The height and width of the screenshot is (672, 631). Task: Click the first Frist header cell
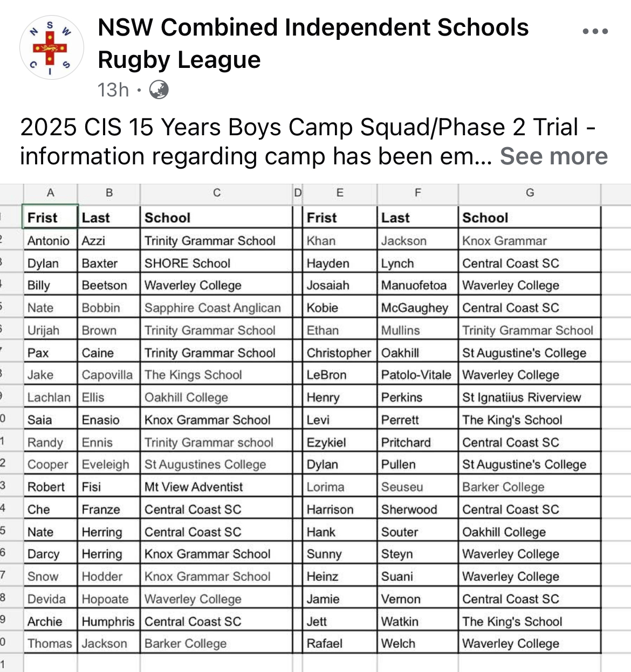(x=50, y=217)
